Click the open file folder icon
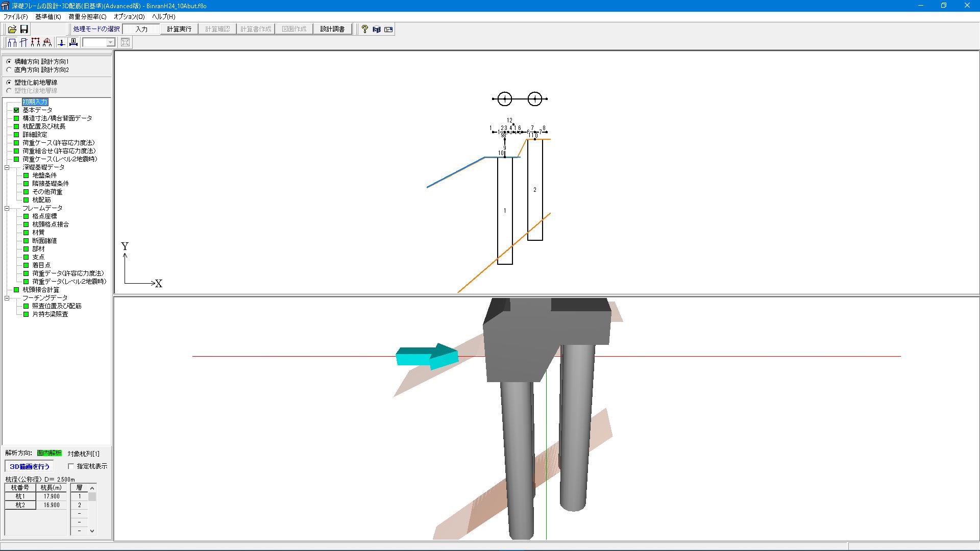980x551 pixels. point(12,29)
